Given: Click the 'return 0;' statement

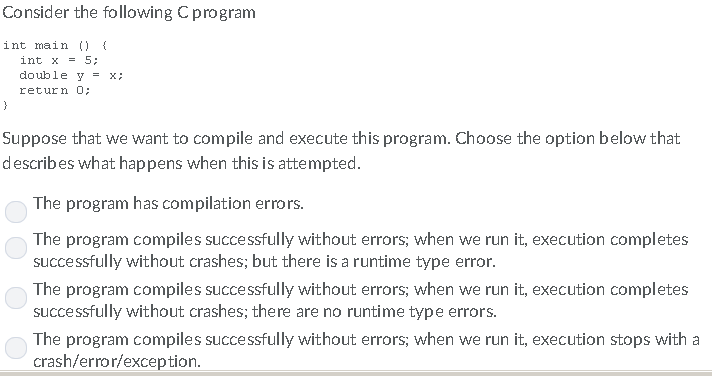Looking at the screenshot, I should point(55,90).
